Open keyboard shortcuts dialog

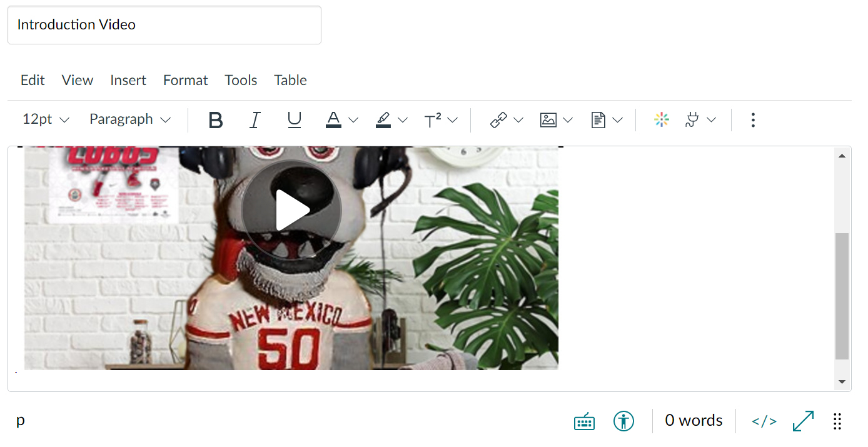pos(584,421)
